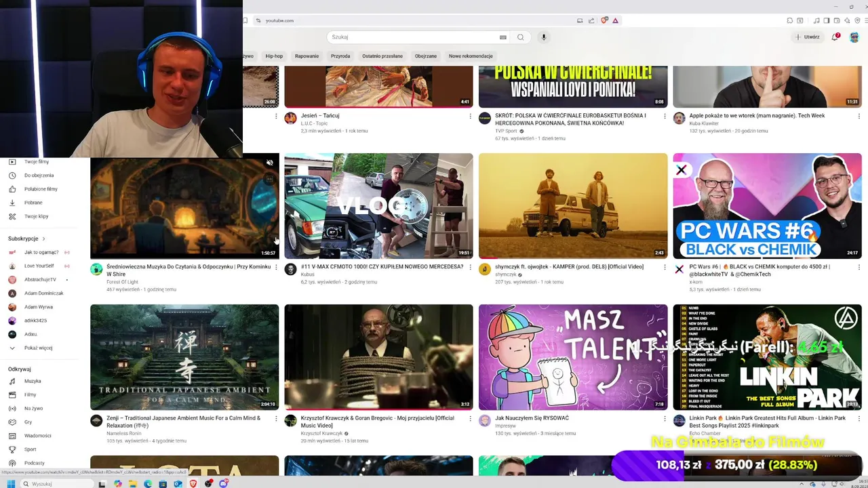
Task: Open options menu for Średniowieczna Muzyka video
Action: (x=276, y=267)
